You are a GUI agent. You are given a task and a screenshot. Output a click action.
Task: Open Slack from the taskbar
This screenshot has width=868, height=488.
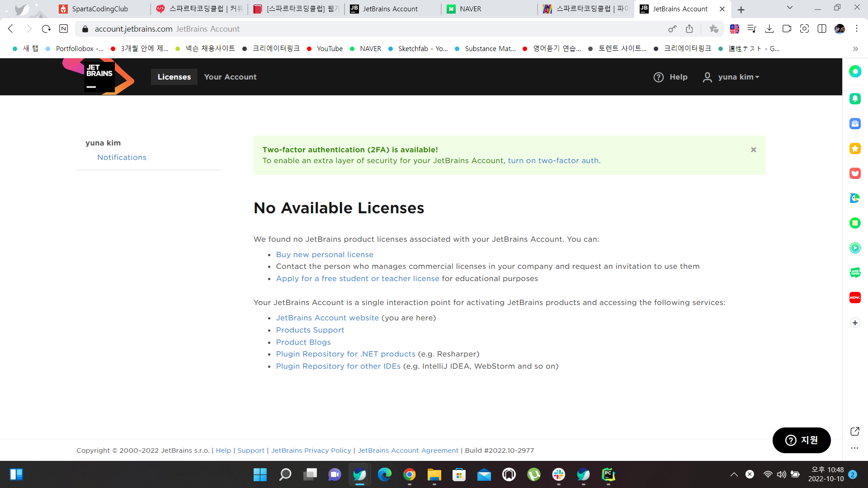pos(559,474)
